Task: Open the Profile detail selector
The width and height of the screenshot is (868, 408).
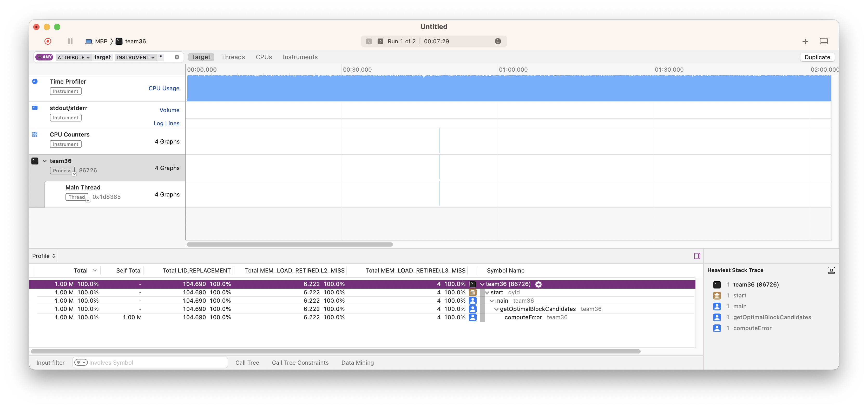Action: (43, 256)
